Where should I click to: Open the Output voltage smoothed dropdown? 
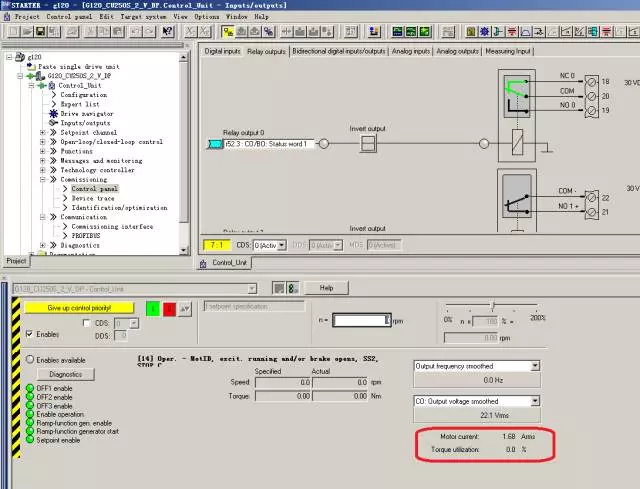(535, 401)
